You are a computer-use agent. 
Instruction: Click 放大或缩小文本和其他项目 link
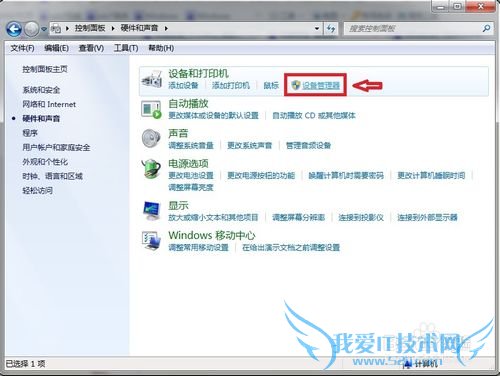click(213, 218)
